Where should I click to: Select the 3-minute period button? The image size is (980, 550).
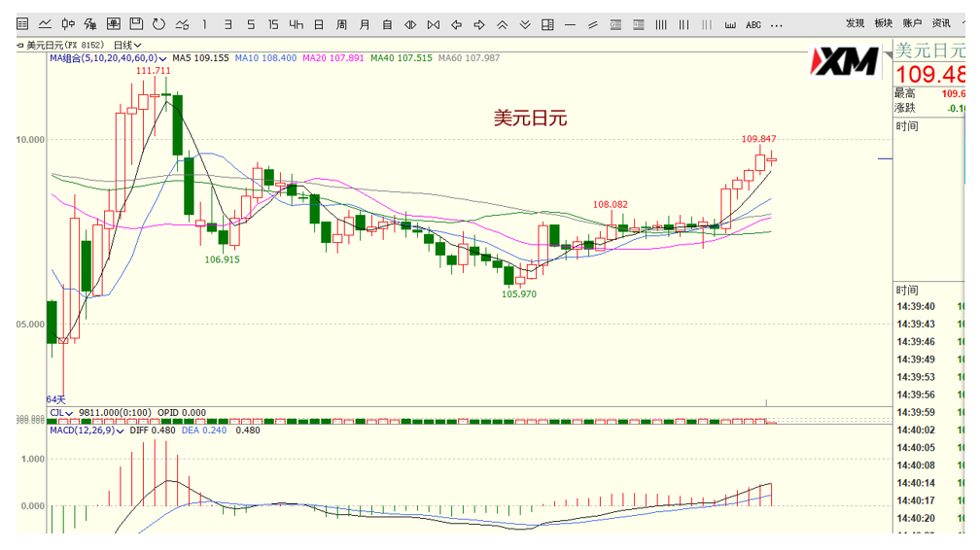point(227,24)
